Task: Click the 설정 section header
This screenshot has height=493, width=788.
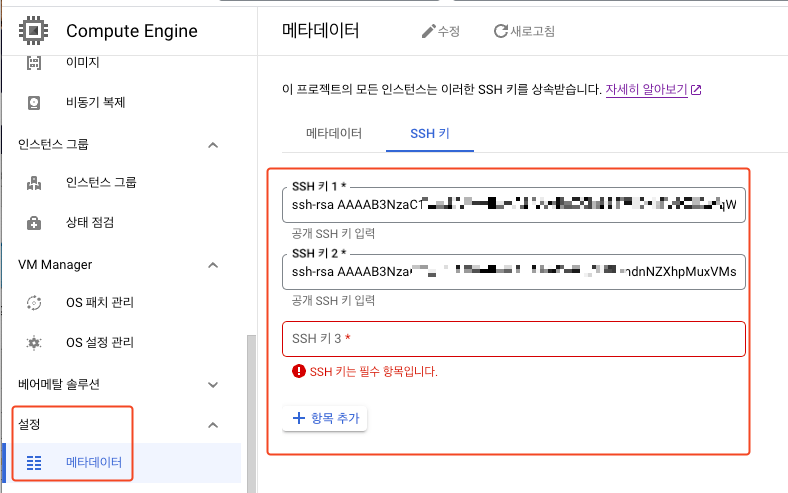Action: [29, 425]
